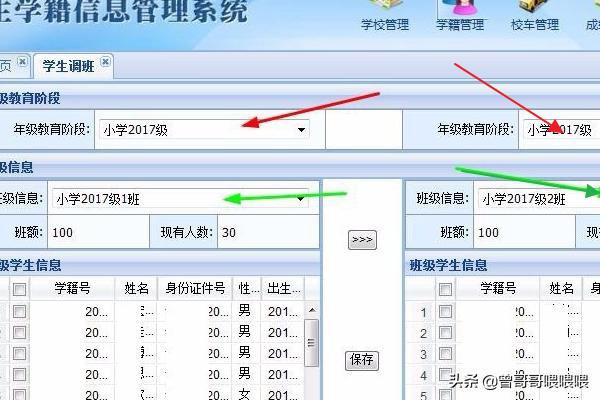
Task: Close the home page tab
Action: 22,62
